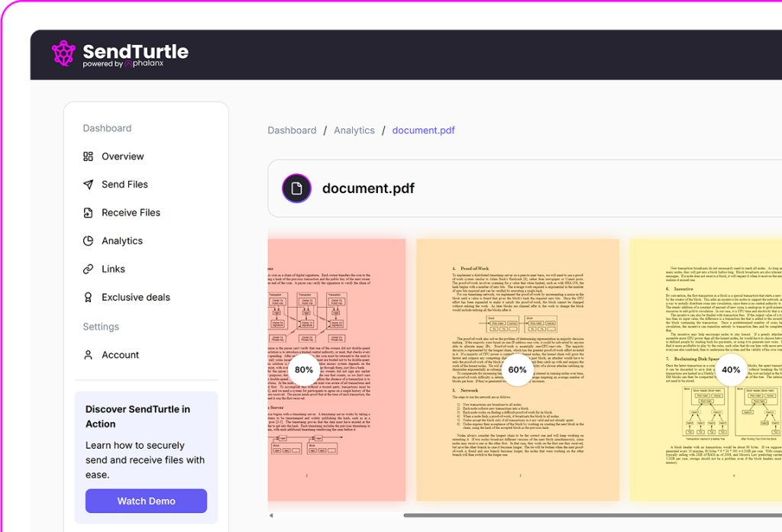
Task: Click the Dashboard breadcrumb link
Action: tap(292, 131)
